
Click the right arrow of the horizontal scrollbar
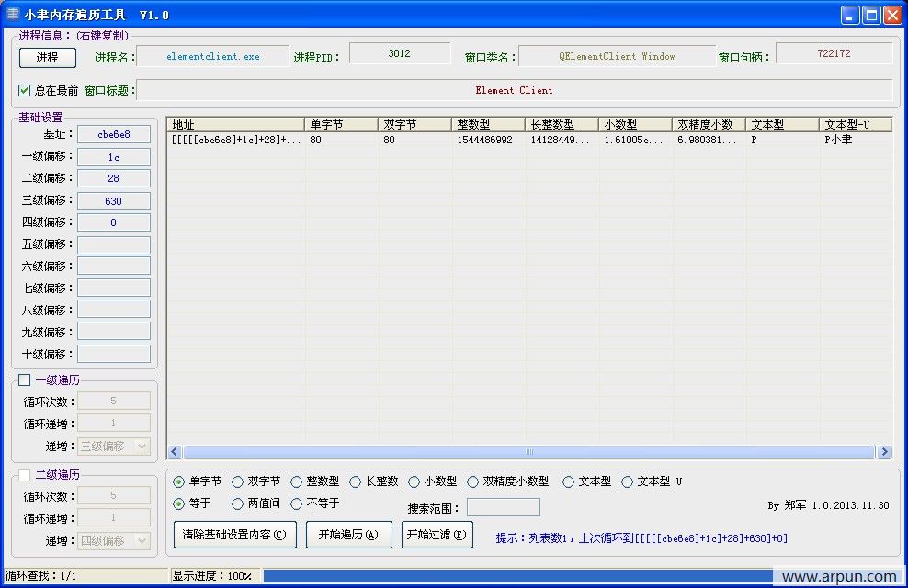point(883,451)
